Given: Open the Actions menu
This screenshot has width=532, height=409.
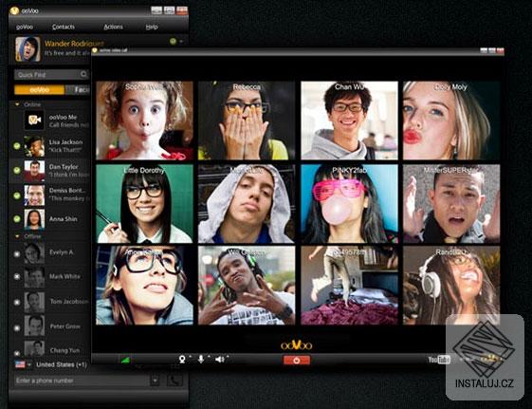Looking at the screenshot, I should [113, 27].
